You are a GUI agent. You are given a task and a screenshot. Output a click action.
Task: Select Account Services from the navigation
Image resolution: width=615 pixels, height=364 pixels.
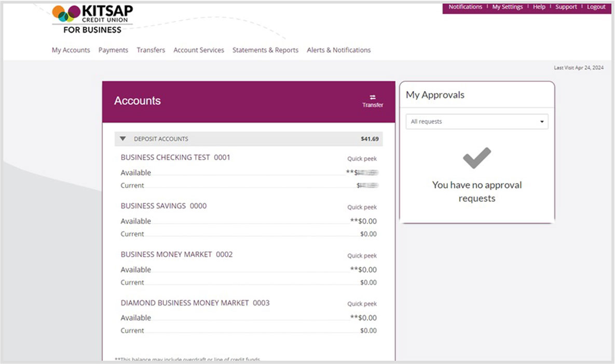199,50
